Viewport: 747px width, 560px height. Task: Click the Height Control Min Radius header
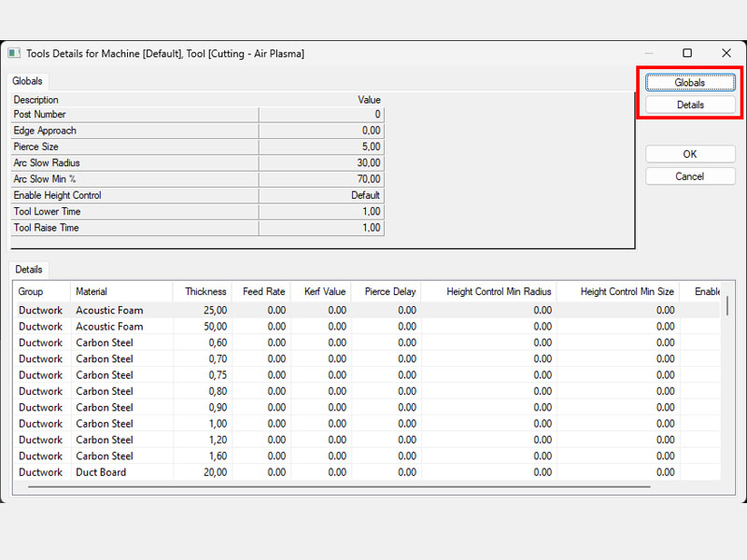(489, 291)
